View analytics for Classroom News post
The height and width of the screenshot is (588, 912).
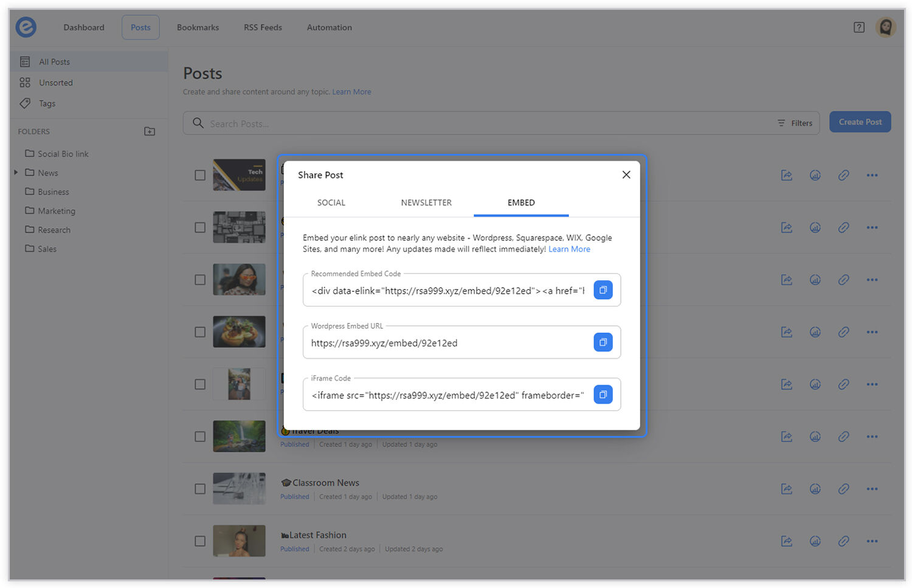point(815,489)
